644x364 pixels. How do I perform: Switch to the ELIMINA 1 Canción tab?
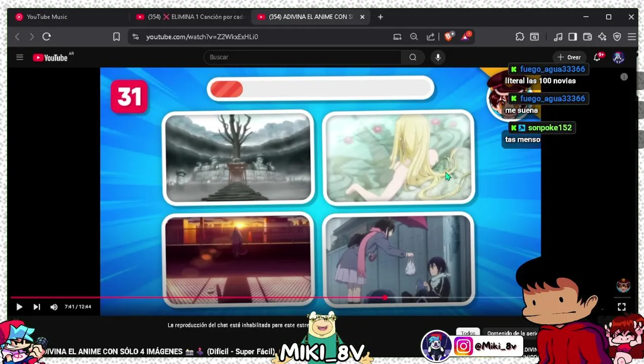189,17
